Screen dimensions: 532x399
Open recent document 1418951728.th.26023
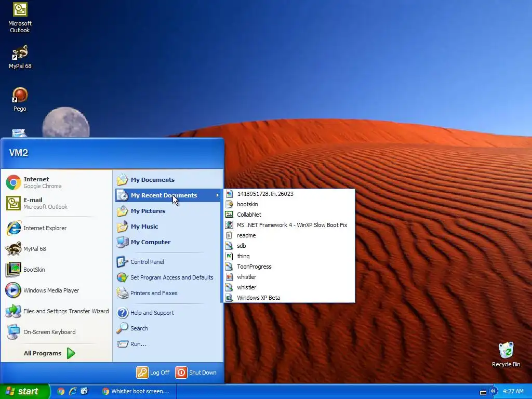pos(289,194)
